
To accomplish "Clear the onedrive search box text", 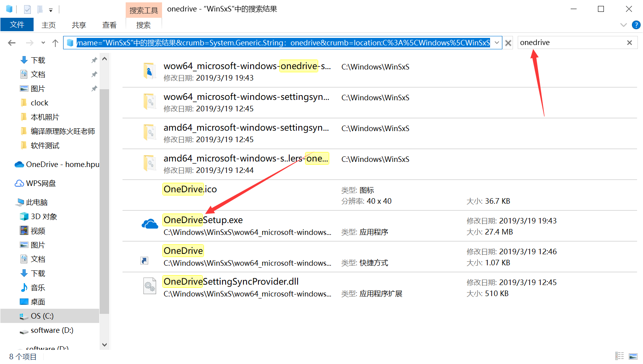I will [630, 43].
